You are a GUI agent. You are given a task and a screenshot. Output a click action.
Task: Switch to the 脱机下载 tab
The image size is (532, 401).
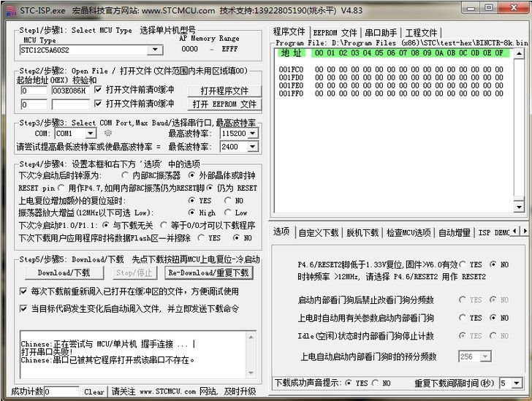point(362,232)
